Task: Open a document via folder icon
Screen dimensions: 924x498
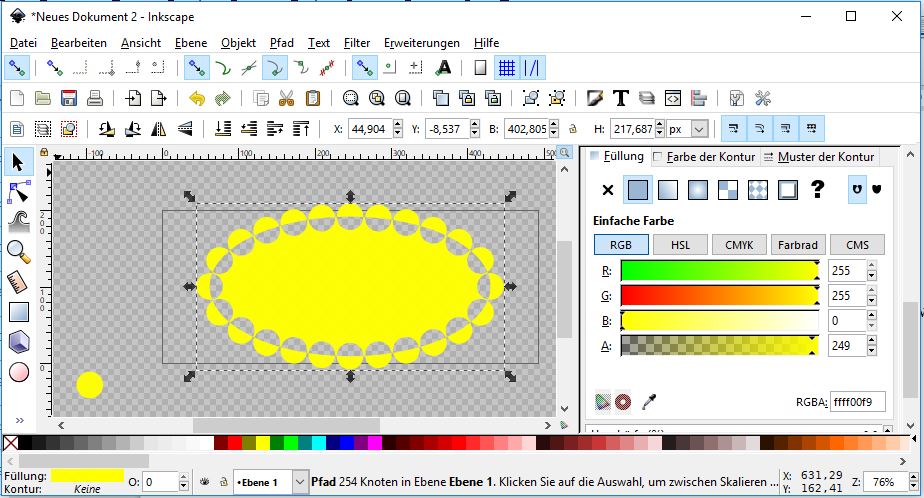Action: pyautogui.click(x=42, y=98)
